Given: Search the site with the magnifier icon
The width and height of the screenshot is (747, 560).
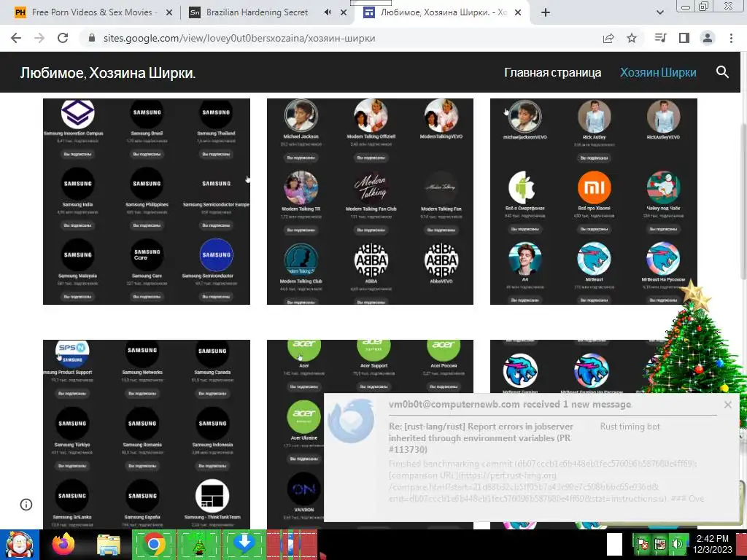Looking at the screenshot, I should pos(722,72).
